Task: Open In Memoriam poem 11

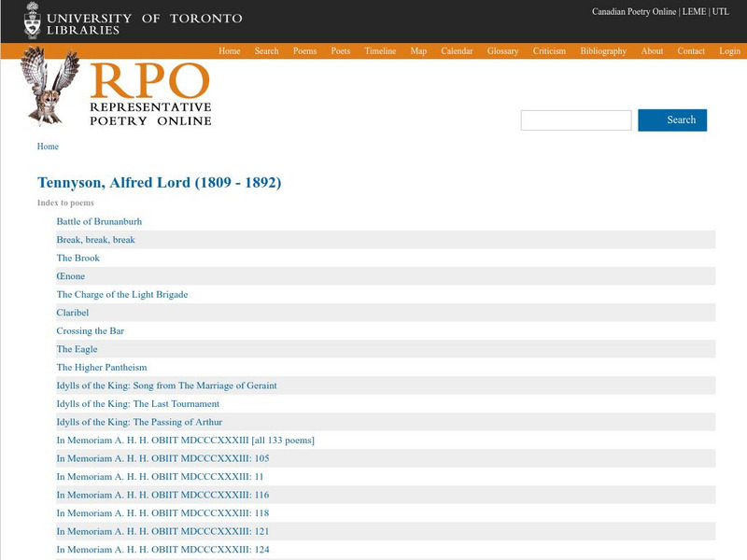Action: (160, 477)
